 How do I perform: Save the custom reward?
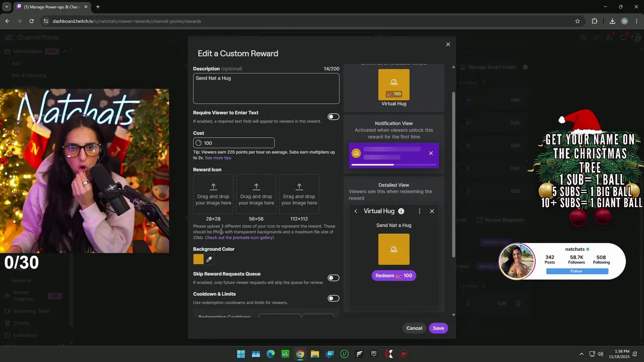click(x=438, y=328)
